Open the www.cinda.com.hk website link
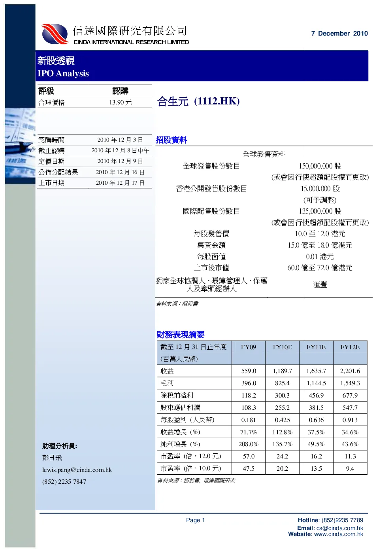392x555 pixels. tap(339, 534)
